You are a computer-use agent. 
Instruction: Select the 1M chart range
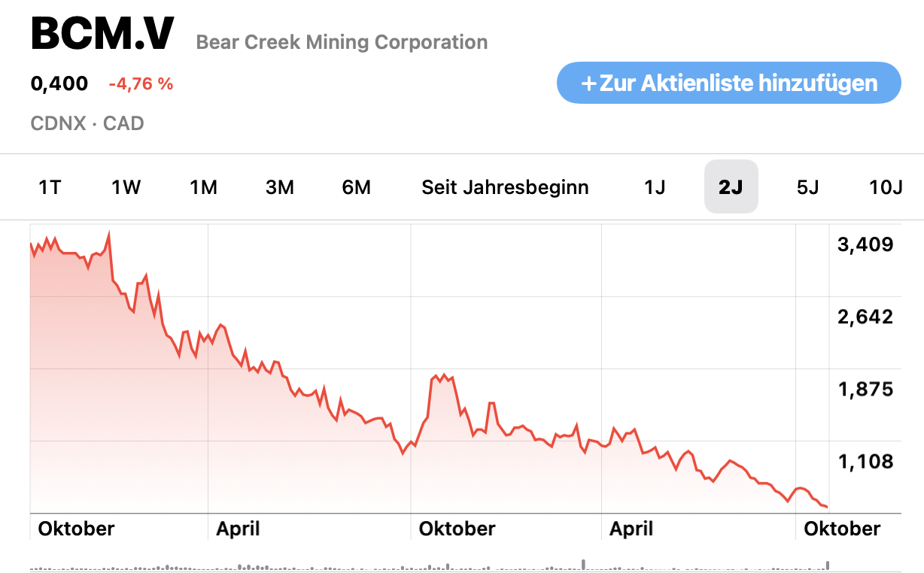(x=203, y=187)
